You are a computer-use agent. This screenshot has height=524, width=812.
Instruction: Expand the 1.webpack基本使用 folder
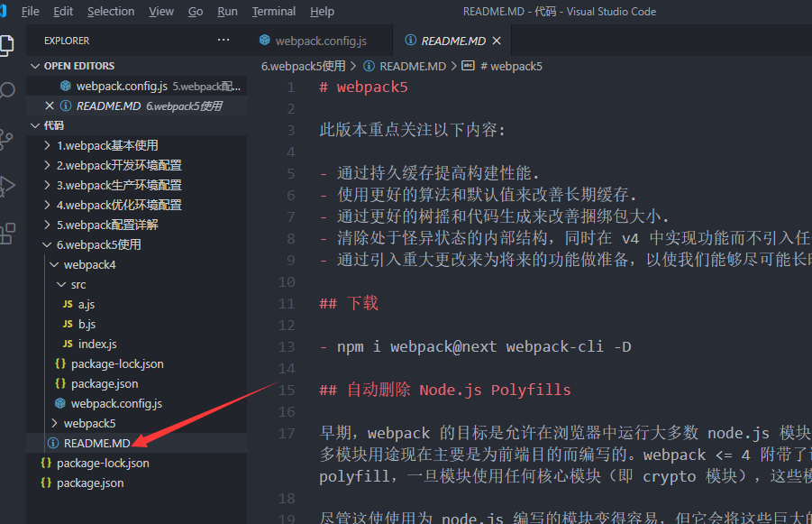point(47,145)
